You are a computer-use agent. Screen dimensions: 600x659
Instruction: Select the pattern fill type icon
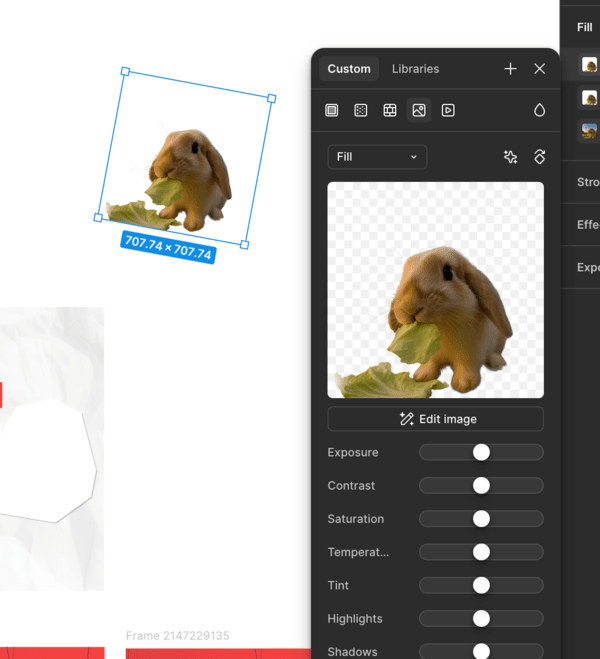point(390,110)
